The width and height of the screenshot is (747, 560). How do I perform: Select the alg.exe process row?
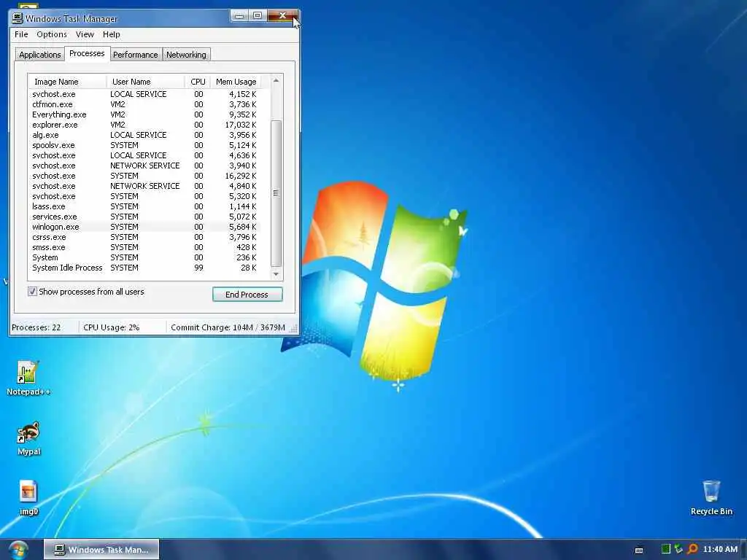(144, 135)
